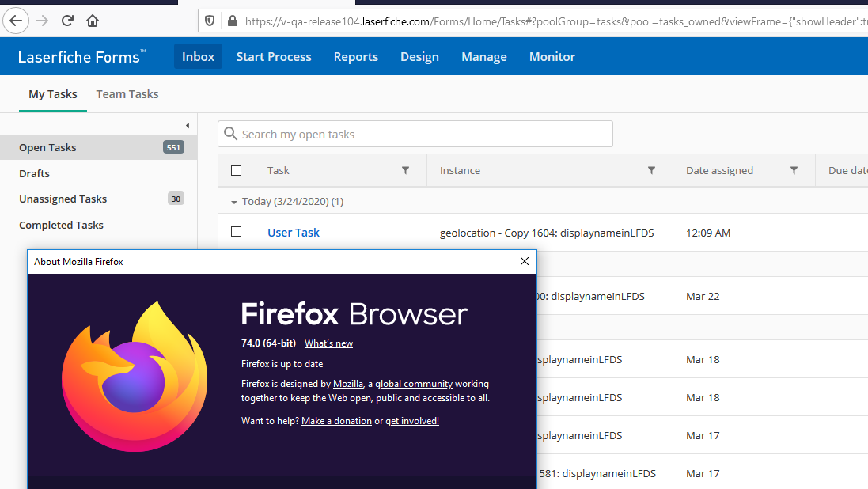
Task: Click the tracking protection shield icon
Action: click(210, 21)
